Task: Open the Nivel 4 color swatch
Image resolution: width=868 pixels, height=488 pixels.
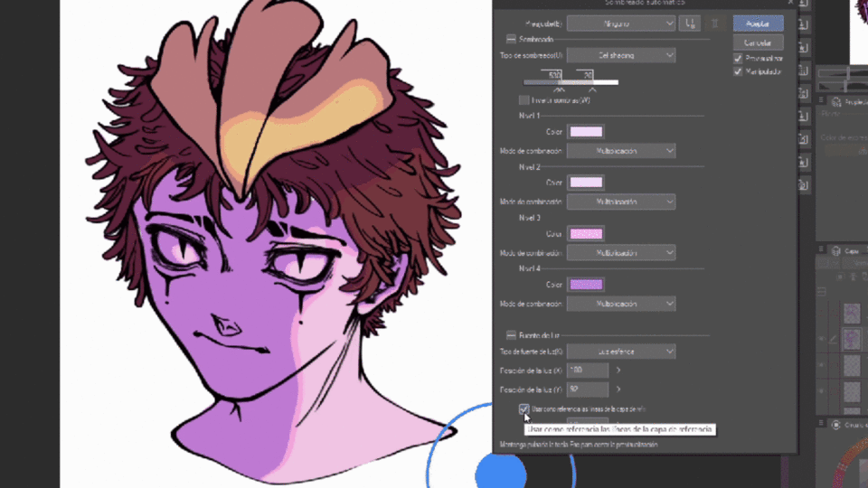Action: pyautogui.click(x=586, y=285)
